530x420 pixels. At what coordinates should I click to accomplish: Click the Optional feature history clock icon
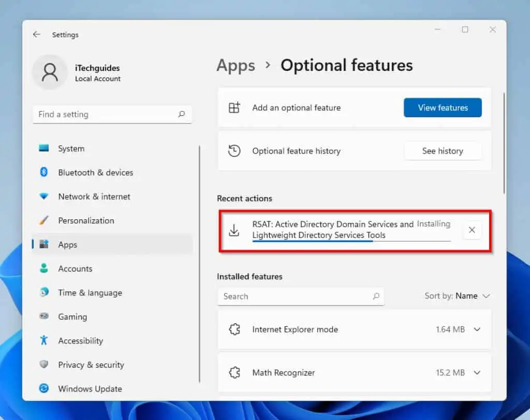tap(234, 151)
